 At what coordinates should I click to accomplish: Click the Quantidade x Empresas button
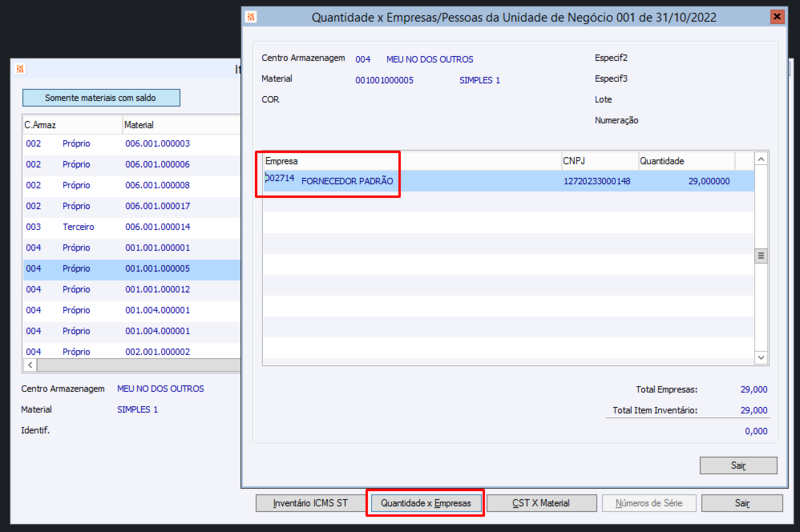426,503
